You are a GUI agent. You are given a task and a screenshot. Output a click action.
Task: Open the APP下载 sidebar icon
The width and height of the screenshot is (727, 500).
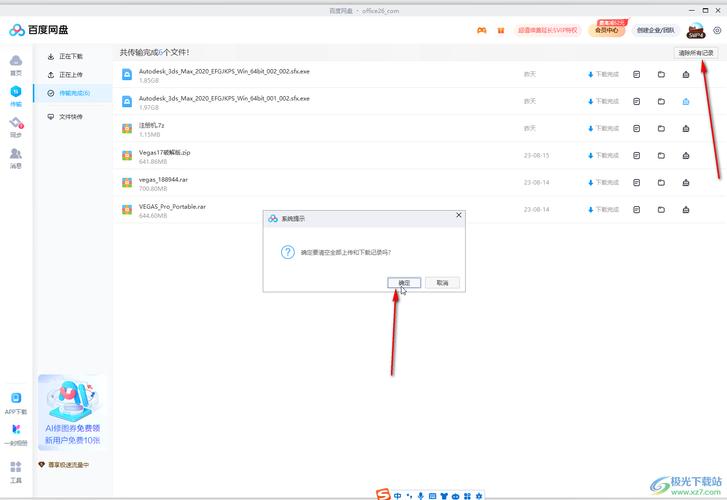coord(16,404)
